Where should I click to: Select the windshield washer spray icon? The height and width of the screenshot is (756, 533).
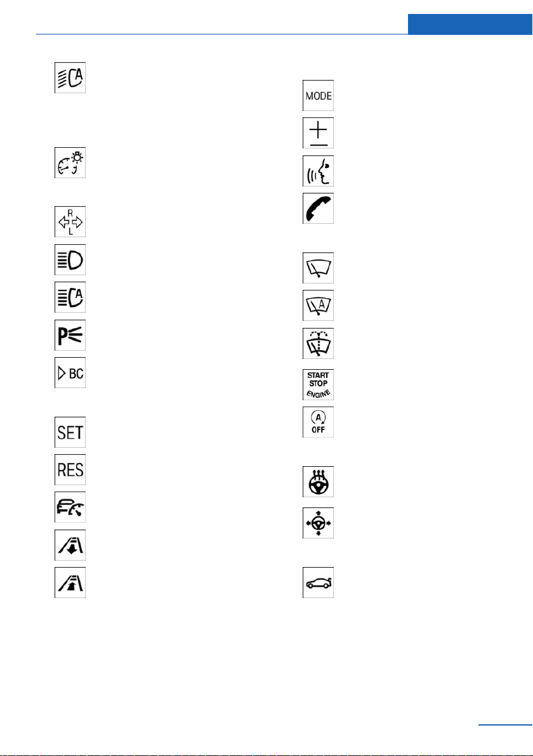pyautogui.click(x=318, y=343)
